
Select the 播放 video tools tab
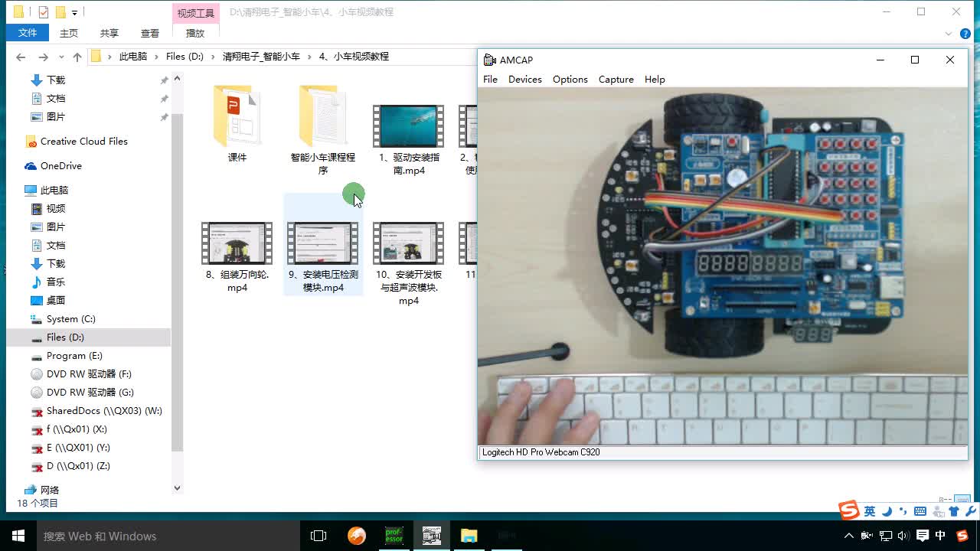[195, 33]
